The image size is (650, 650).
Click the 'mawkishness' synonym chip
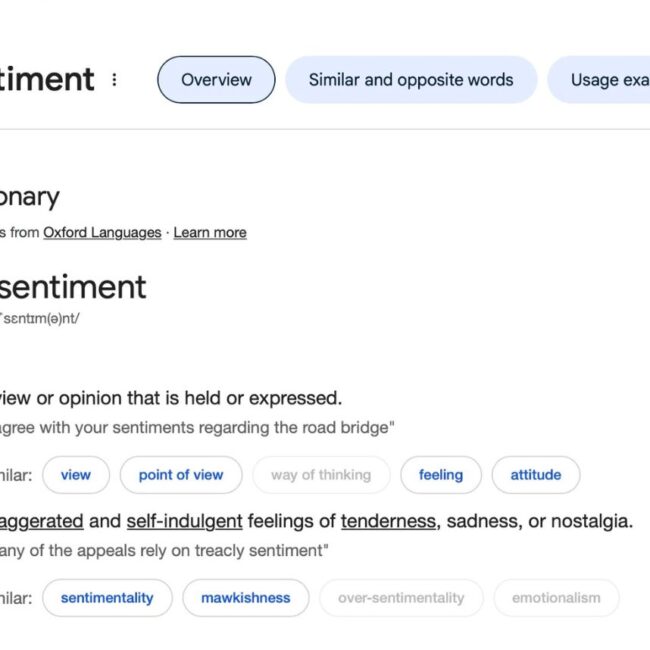(x=246, y=598)
